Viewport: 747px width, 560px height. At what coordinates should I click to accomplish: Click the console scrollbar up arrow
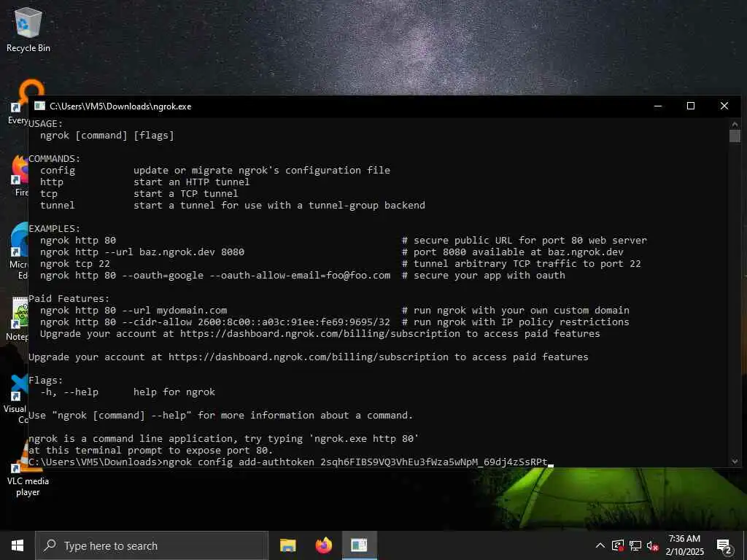click(735, 125)
